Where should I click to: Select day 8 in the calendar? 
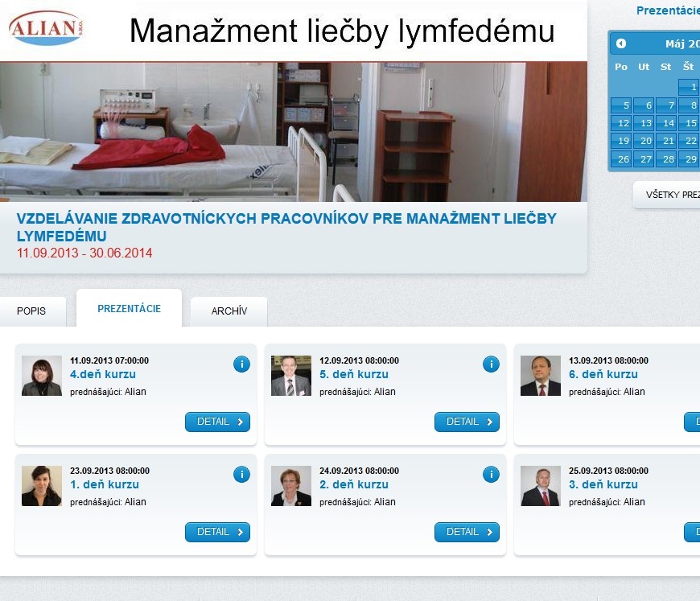coord(689,105)
